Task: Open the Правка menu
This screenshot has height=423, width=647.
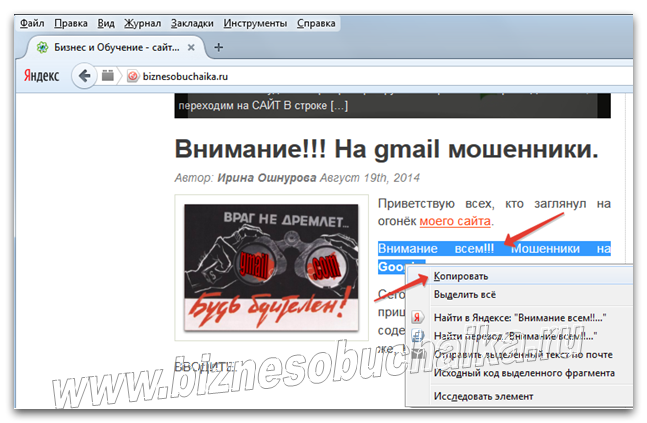Action: coord(71,23)
